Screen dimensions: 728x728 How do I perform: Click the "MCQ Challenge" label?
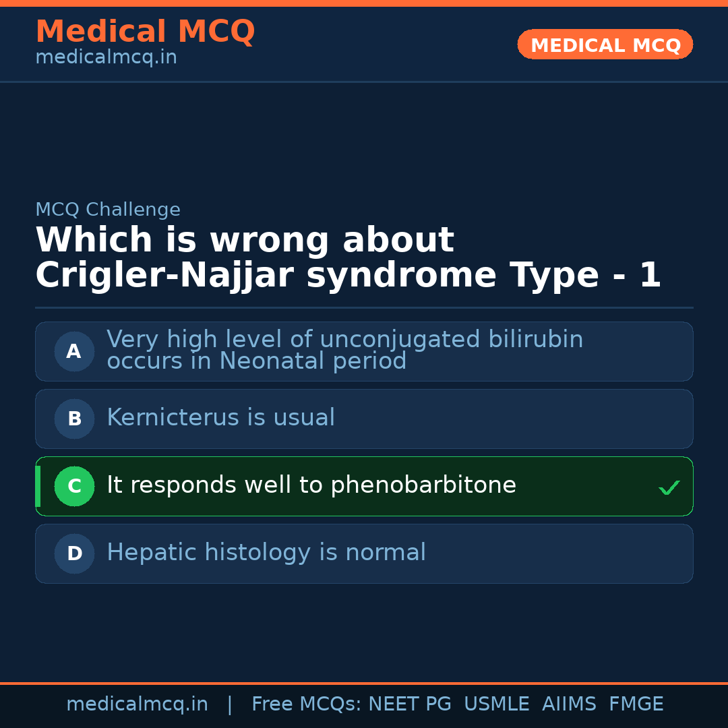(x=108, y=210)
